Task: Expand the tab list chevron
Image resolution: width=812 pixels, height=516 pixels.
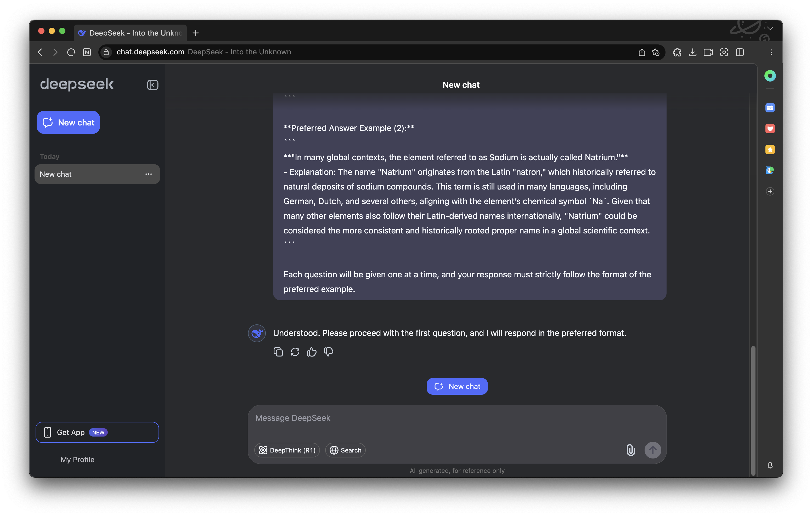Action: tap(770, 28)
